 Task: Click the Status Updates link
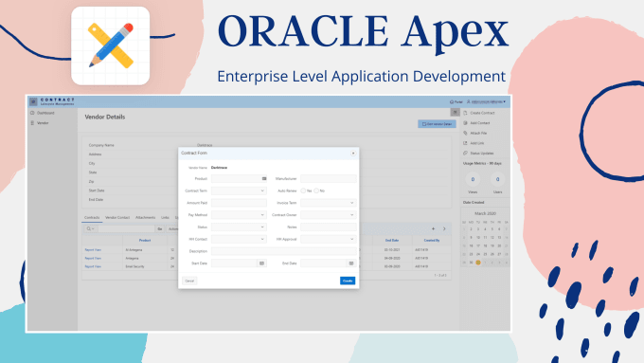pyautogui.click(x=482, y=153)
